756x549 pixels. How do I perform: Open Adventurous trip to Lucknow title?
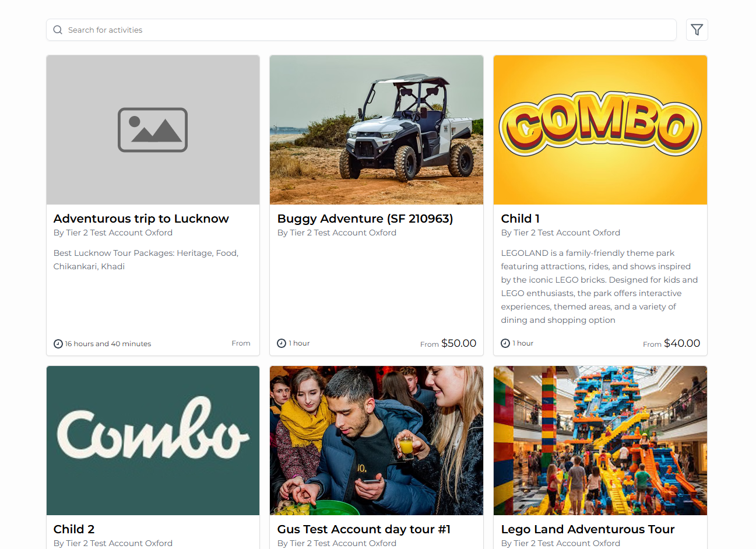pos(141,219)
